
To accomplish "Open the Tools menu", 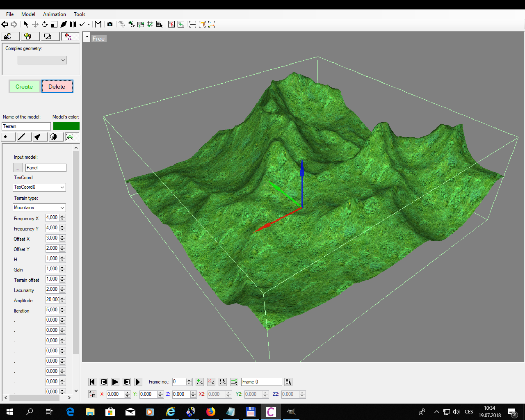I will coord(80,14).
